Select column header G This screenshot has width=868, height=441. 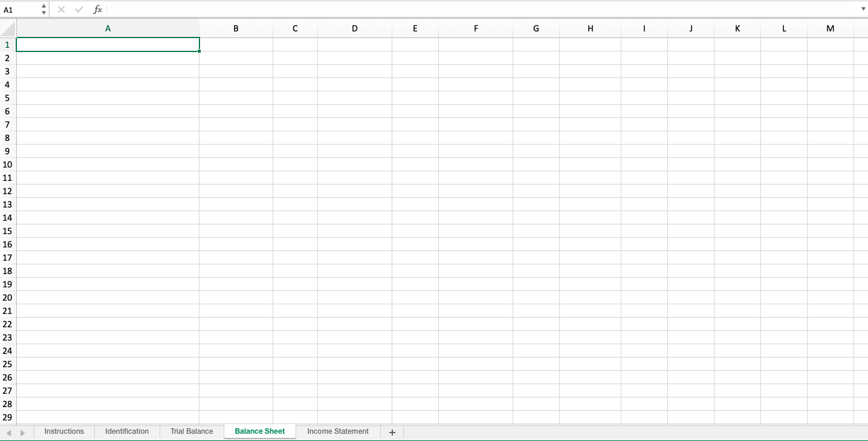(x=536, y=28)
